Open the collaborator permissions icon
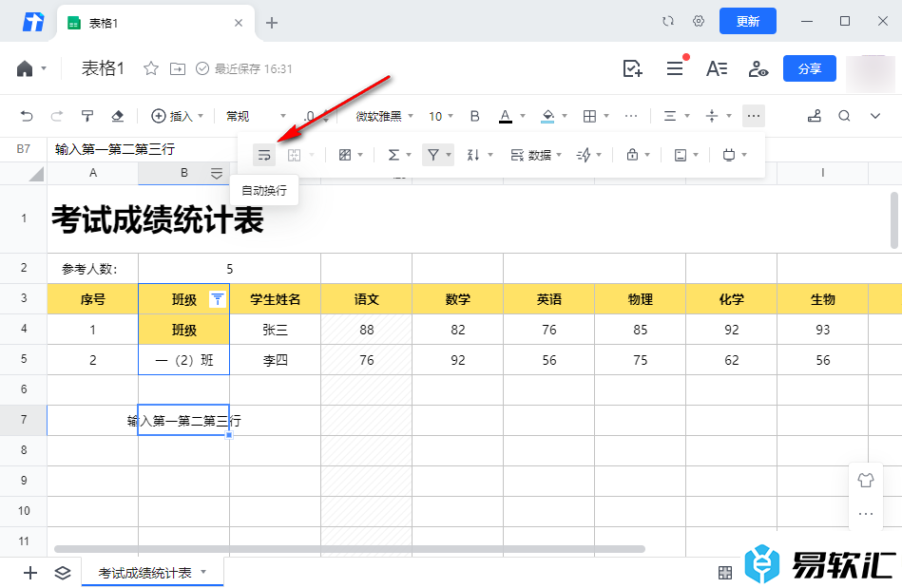This screenshot has width=902, height=588. [758, 69]
